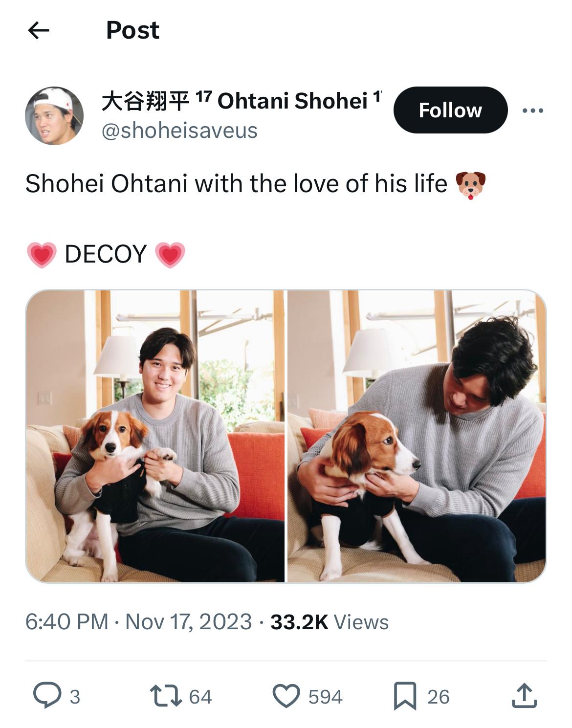Tap the Post header title
The height and width of the screenshot is (728, 572).
pos(132,30)
